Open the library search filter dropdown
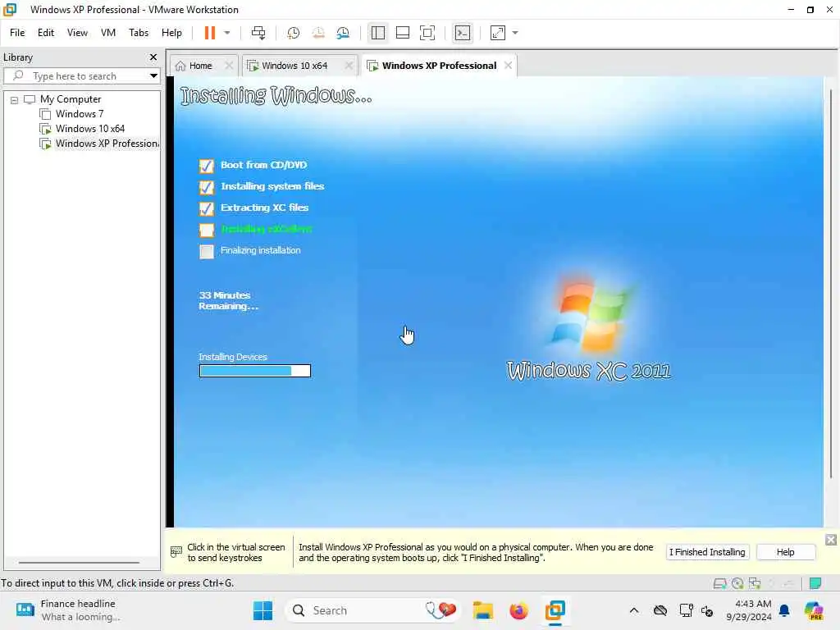Viewport: 840px width, 630px height. coord(153,75)
